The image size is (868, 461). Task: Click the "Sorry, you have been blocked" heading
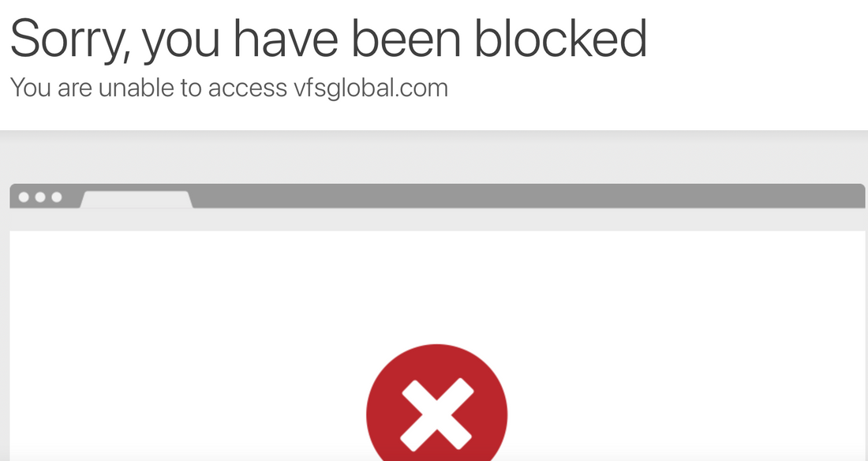(328, 40)
